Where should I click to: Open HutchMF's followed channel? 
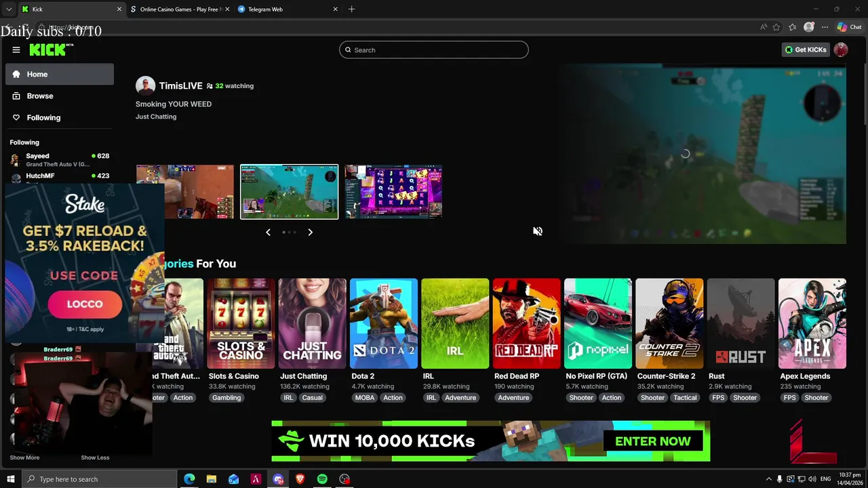click(60, 178)
